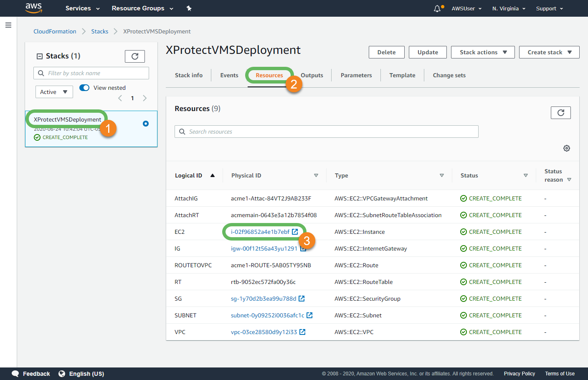The width and height of the screenshot is (588, 380).
Task: Click the AWS logo home icon
Action: [33, 8]
